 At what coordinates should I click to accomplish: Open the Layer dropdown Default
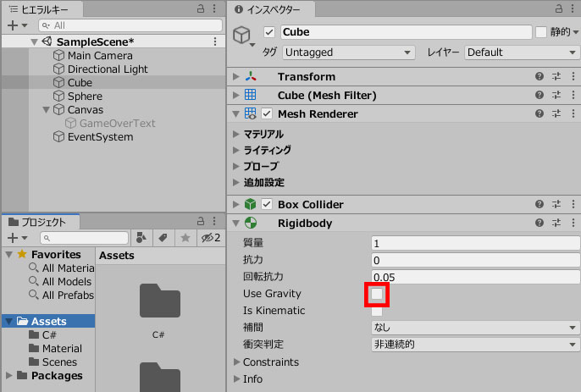tap(522, 52)
